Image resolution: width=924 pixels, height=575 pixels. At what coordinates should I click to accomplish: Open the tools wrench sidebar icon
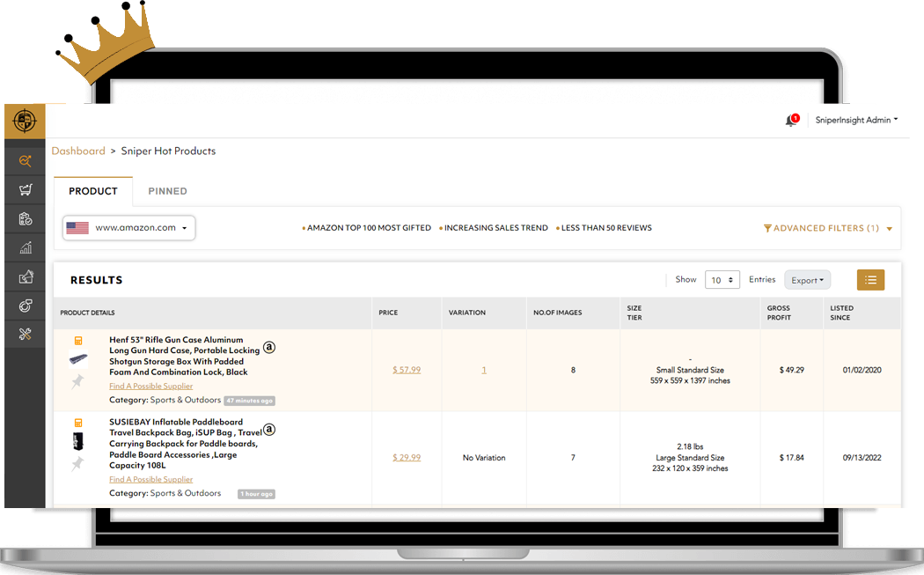pos(25,335)
